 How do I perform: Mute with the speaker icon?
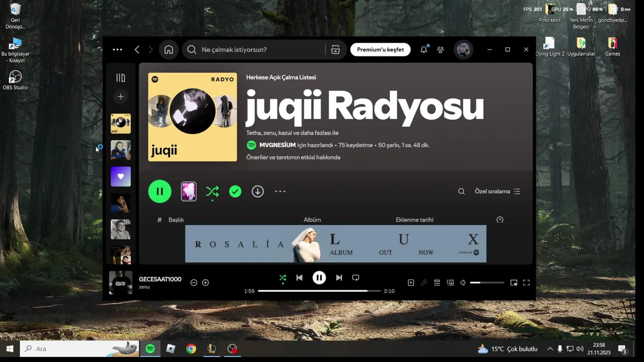tap(463, 283)
